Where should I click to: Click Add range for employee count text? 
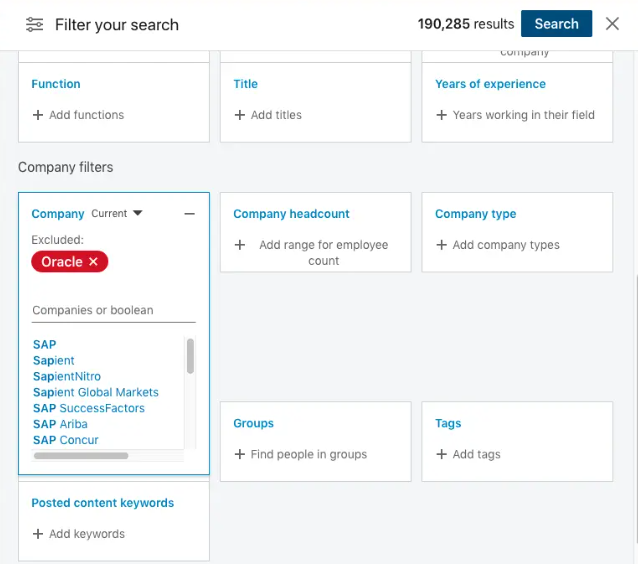click(x=323, y=253)
